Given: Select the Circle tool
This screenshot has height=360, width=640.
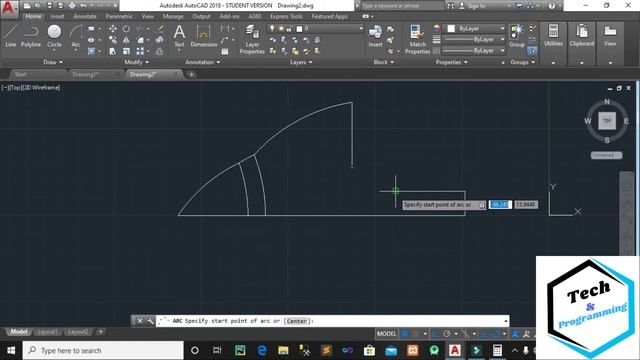Looking at the screenshot, I should [54, 36].
